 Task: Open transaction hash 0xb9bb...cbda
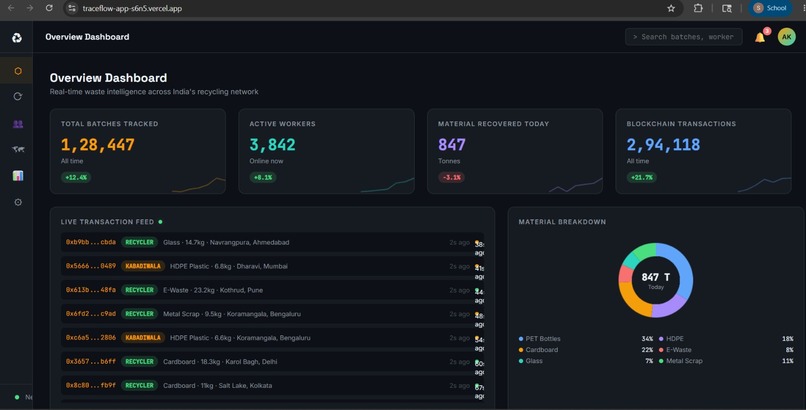click(90, 242)
